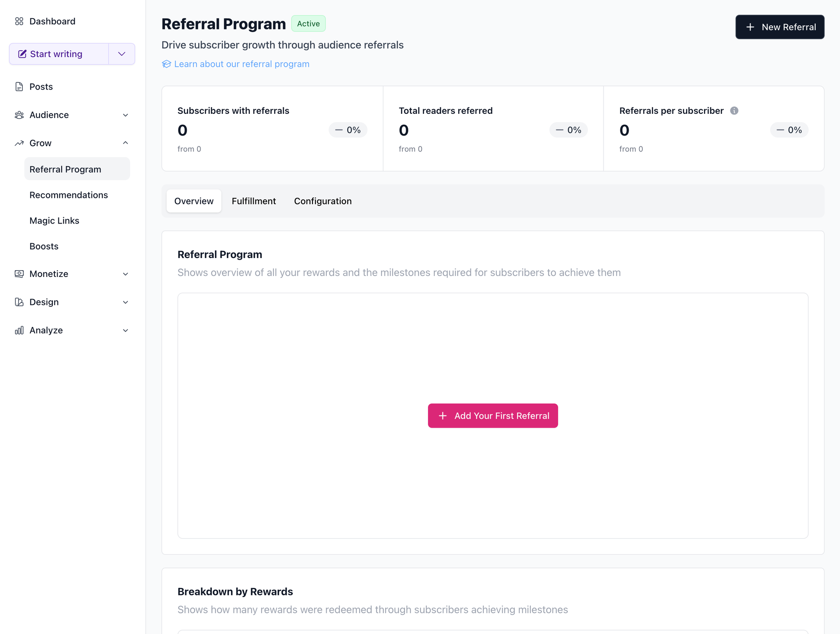Open the Start writing dropdown arrow
Screen dimensions: 840x634
point(122,54)
